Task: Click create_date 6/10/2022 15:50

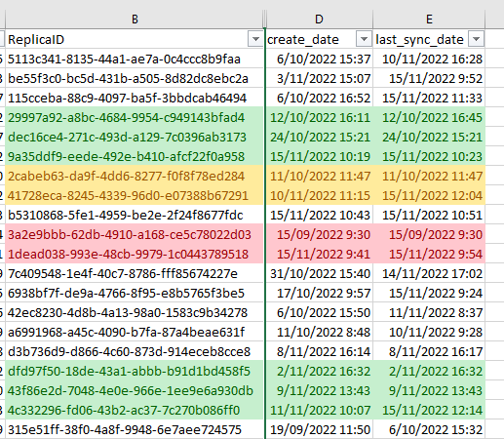Action: (x=319, y=312)
